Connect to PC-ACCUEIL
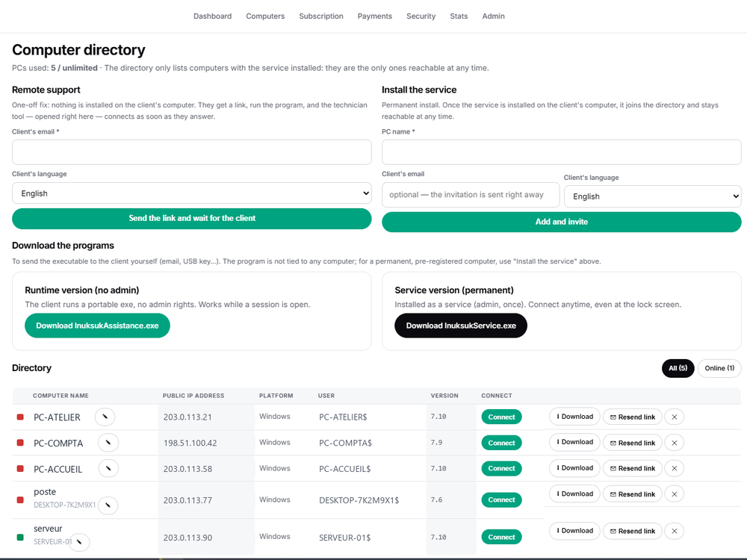This screenshot has width=747, height=560. (502, 468)
